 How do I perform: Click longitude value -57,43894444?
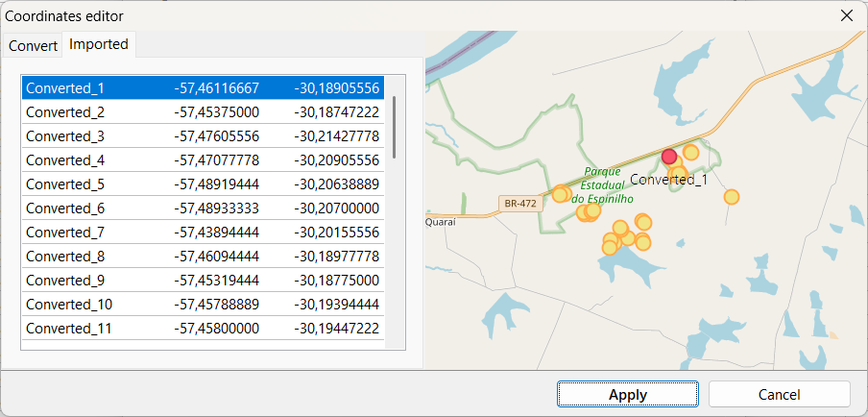click(x=216, y=233)
